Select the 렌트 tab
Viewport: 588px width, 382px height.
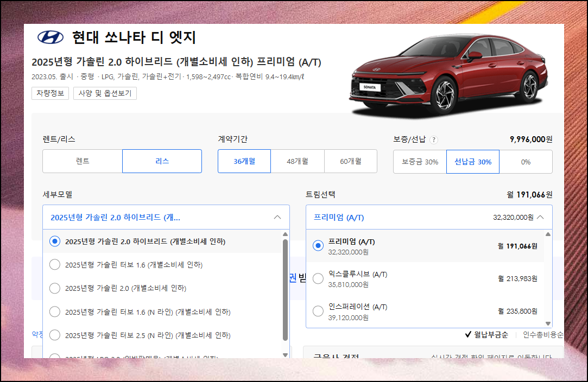click(83, 161)
